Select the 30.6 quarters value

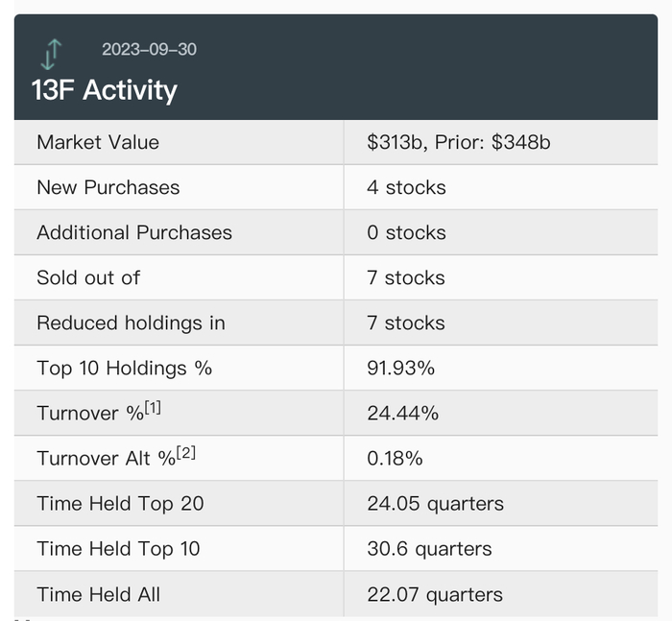pos(429,548)
